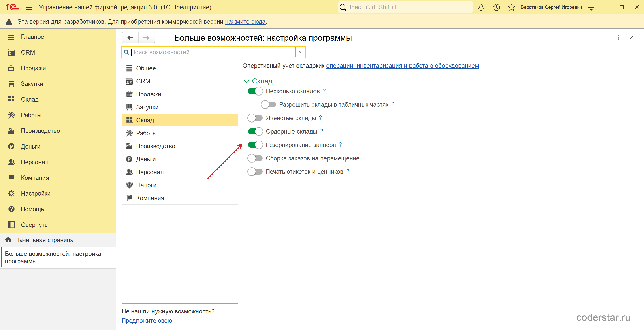Open Продажи section in left sidebar
This screenshot has height=330, width=644.
click(58, 68)
